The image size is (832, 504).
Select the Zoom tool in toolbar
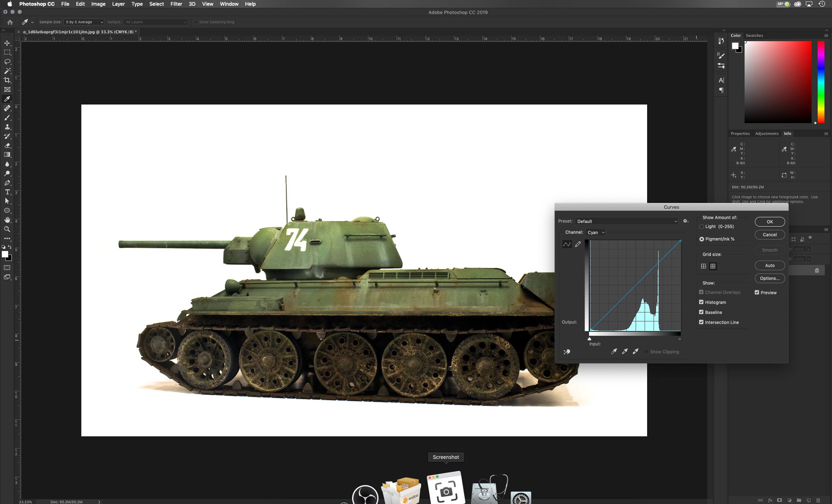point(7,229)
